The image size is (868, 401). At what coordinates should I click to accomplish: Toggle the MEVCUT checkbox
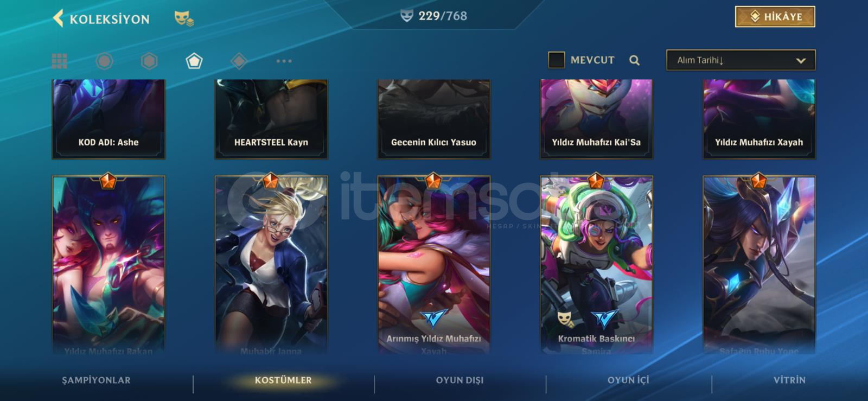pos(556,60)
